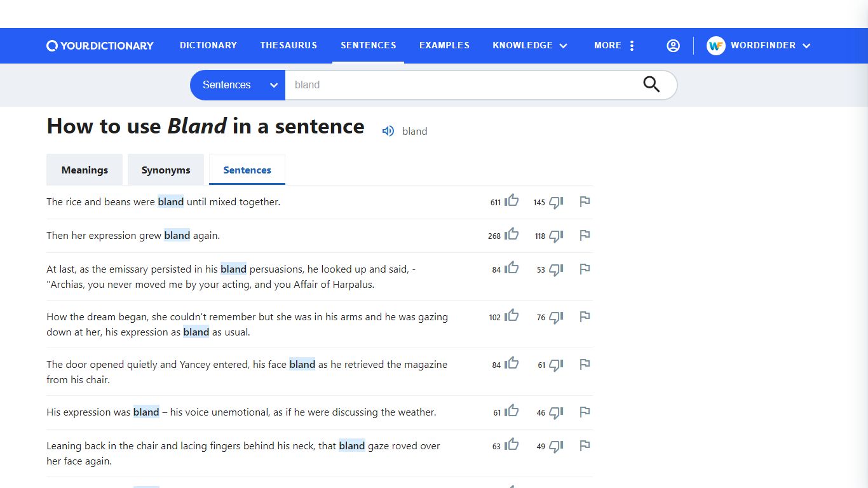Open the Dictionary nav item
The width and height of the screenshot is (868, 488).
tap(208, 46)
